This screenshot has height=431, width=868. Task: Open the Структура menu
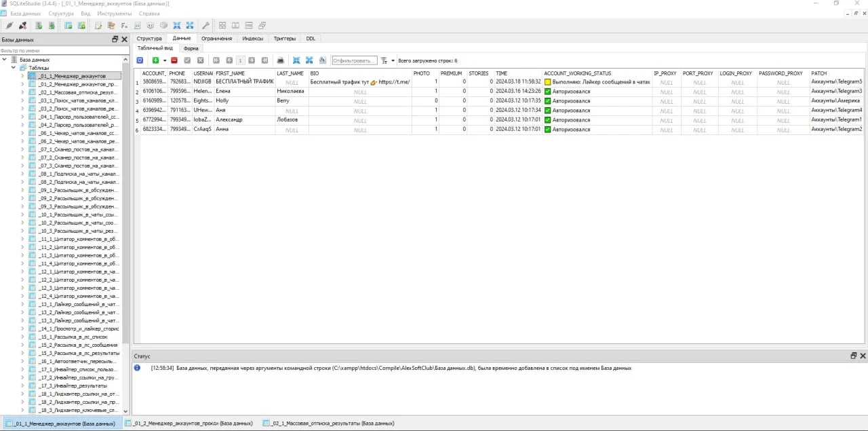tap(61, 14)
